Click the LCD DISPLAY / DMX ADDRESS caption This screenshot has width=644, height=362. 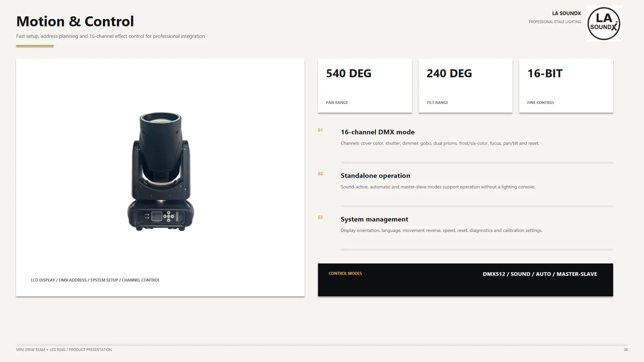95,280
